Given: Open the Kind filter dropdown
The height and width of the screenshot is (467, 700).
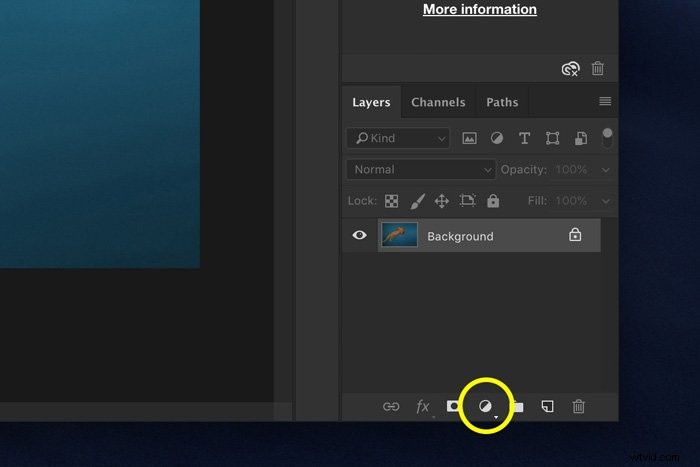Looking at the screenshot, I should point(398,138).
